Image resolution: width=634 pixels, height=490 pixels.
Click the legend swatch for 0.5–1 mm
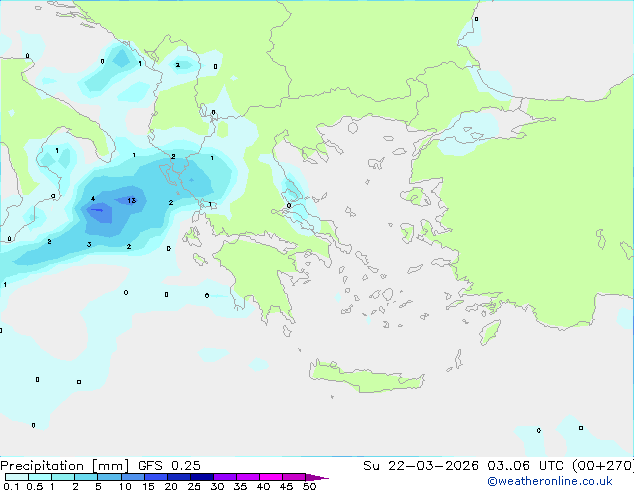40,477
